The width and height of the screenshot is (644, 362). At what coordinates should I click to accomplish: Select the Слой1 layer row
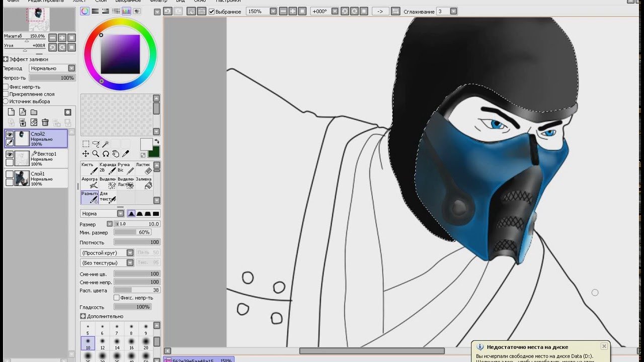(x=36, y=178)
